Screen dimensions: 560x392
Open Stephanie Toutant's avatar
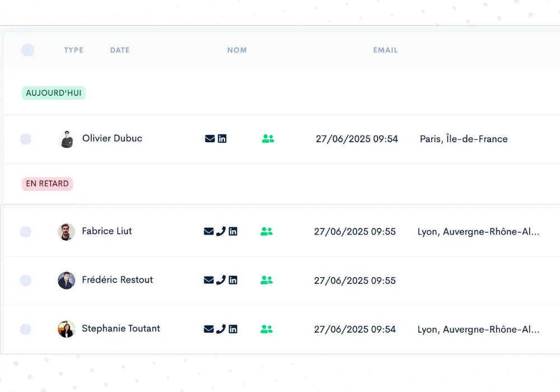point(67,329)
